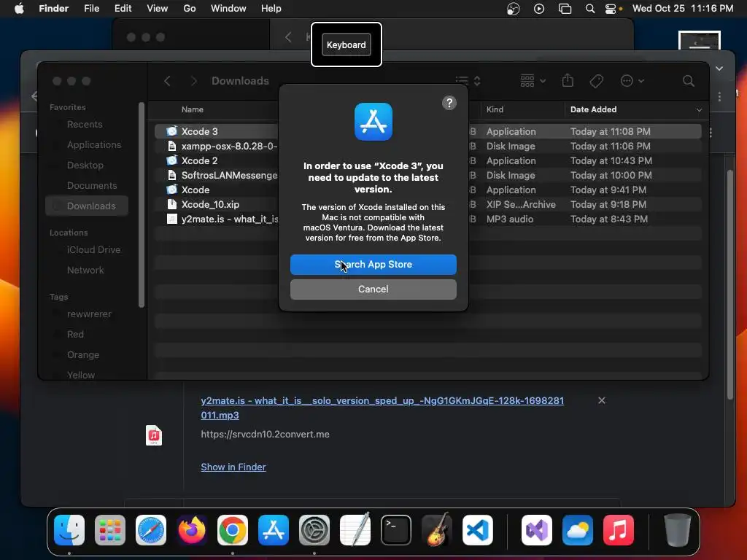
Task: Open the View menu
Action: click(158, 9)
